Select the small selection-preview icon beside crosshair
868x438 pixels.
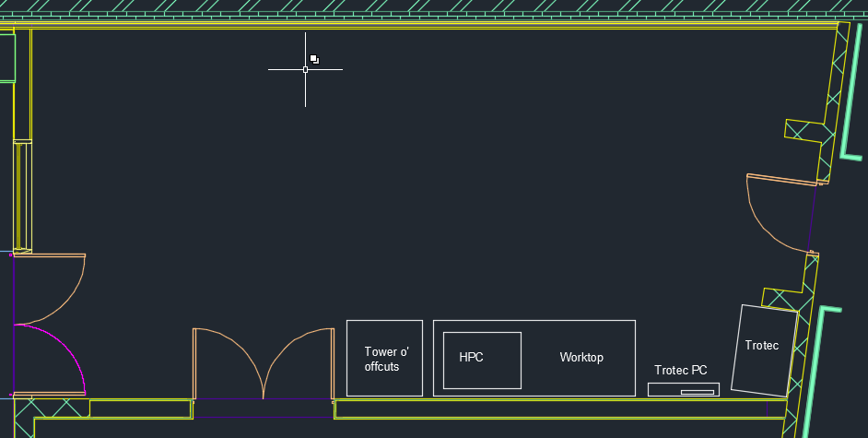pos(314,59)
